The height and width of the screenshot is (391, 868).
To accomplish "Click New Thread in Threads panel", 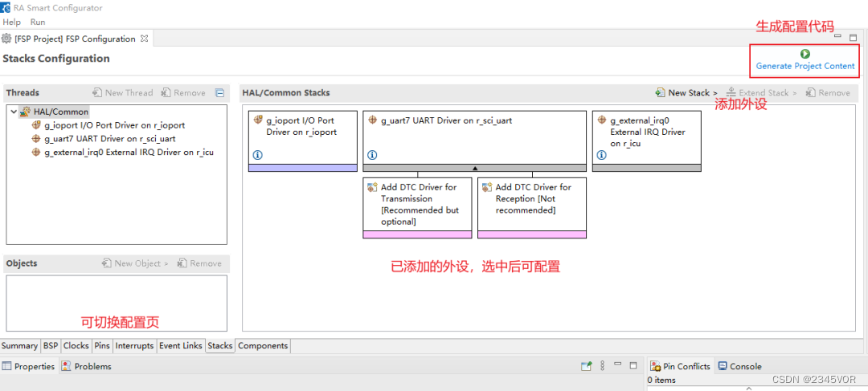I will [122, 93].
